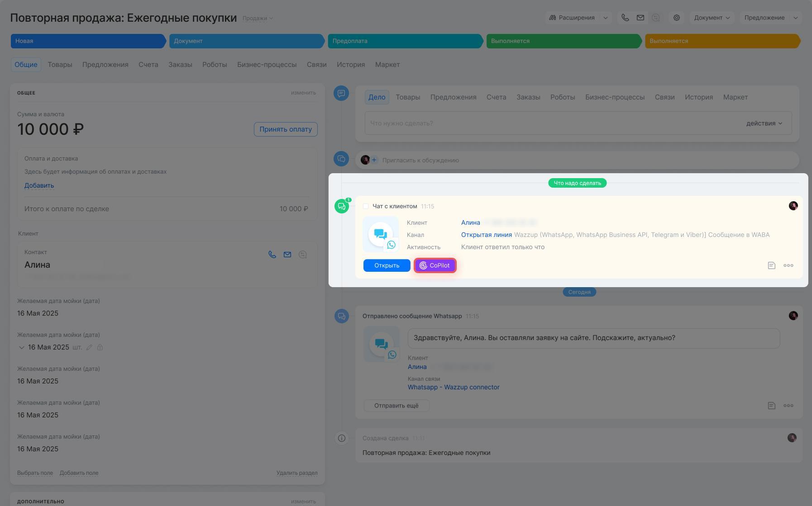This screenshot has height=506, width=812.
Task: Select the Предоплата stage in pipeline bar
Action: 404,41
